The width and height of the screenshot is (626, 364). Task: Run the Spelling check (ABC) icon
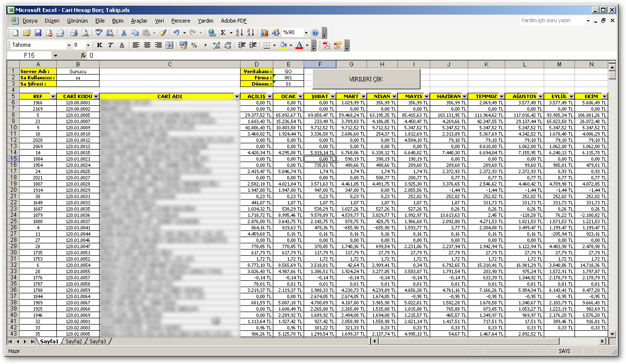coord(99,33)
